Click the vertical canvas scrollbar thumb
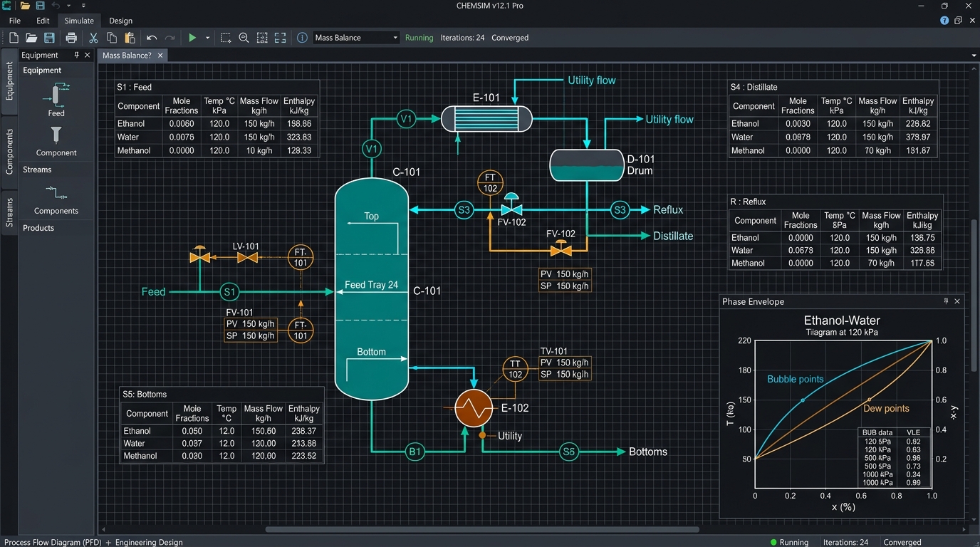The height and width of the screenshot is (547, 980). pos(974,296)
